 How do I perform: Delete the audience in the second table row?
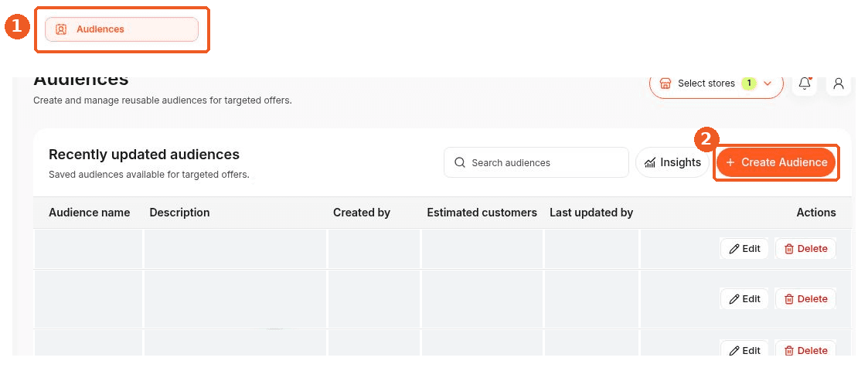805,299
